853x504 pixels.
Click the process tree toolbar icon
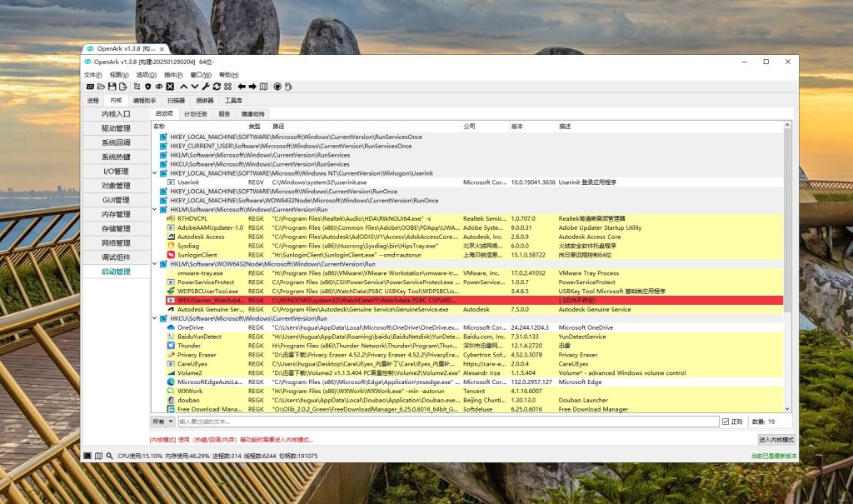point(137,87)
